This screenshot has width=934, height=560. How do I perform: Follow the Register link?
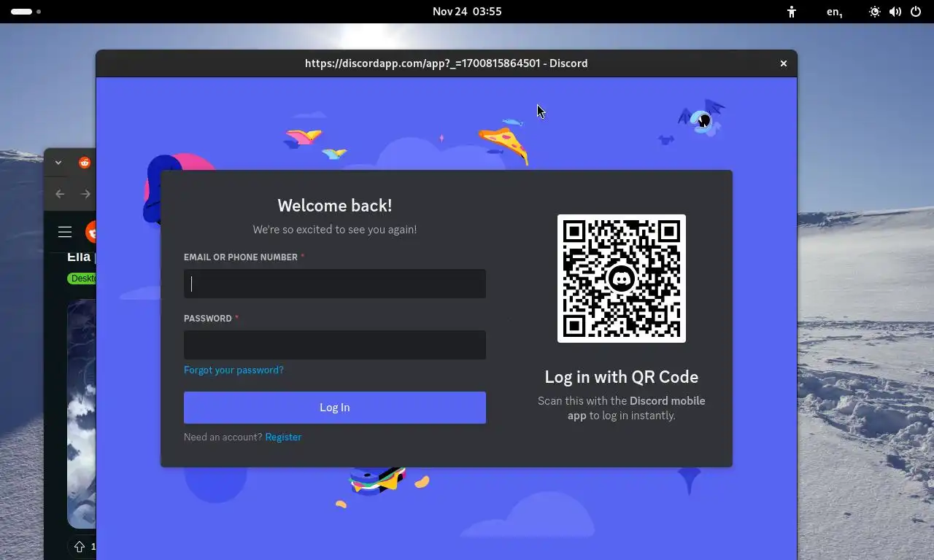pos(283,437)
